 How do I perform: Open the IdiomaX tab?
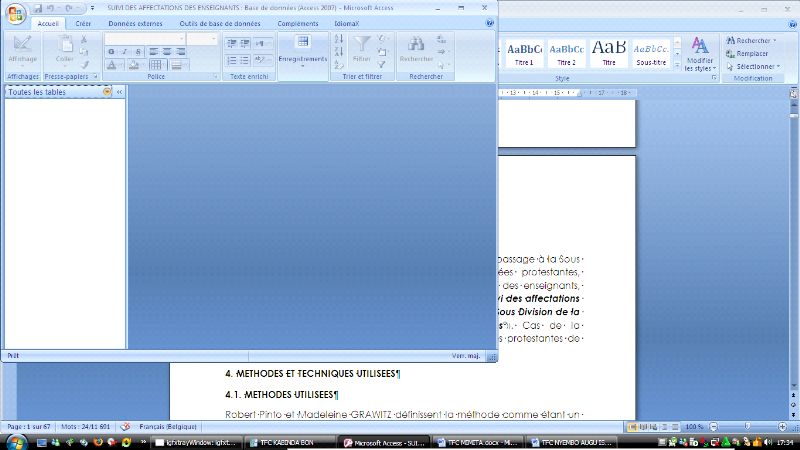(x=346, y=23)
